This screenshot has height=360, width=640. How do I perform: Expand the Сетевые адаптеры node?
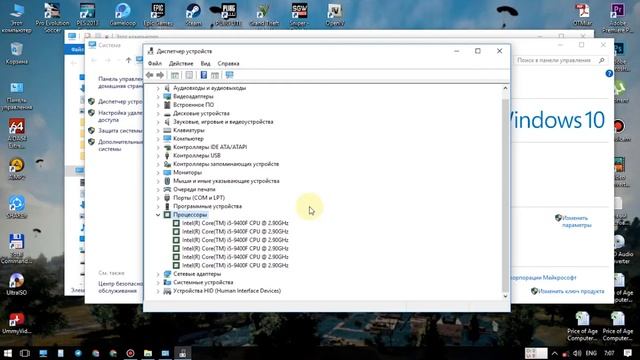tap(158, 274)
